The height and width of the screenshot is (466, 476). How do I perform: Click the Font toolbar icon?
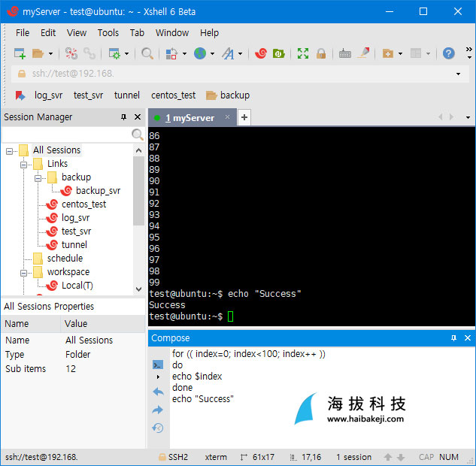tap(228, 53)
